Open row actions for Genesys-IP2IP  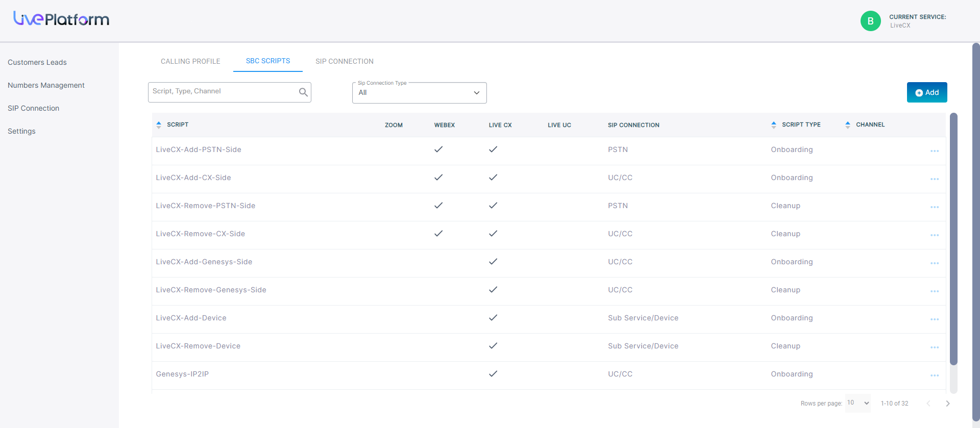[934, 375]
